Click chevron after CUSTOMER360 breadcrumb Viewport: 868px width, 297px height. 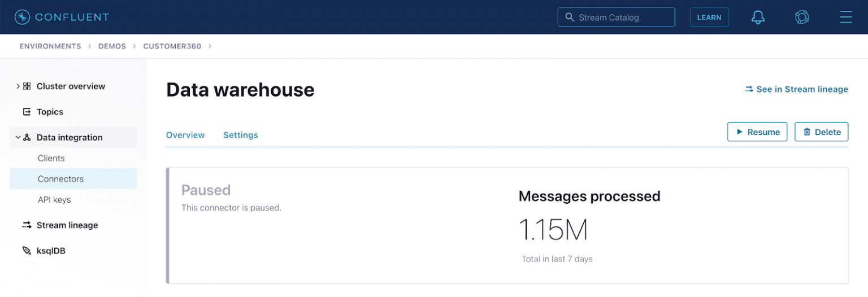click(210, 46)
